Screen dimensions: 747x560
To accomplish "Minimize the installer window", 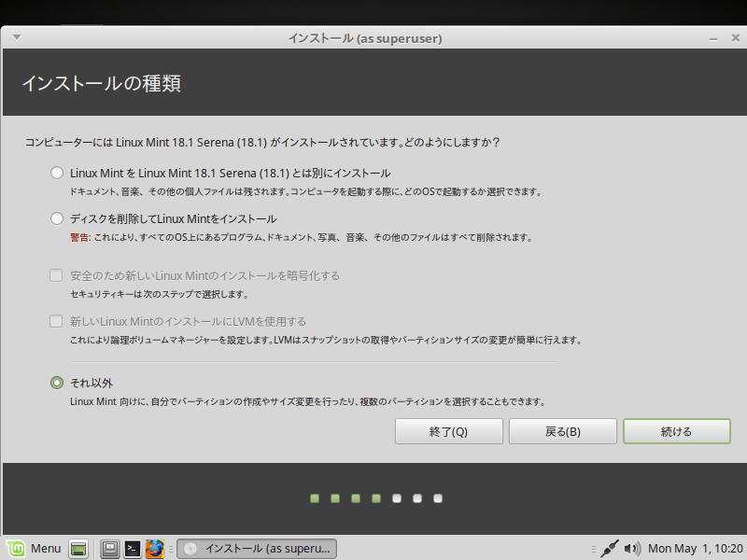I will (713, 38).
